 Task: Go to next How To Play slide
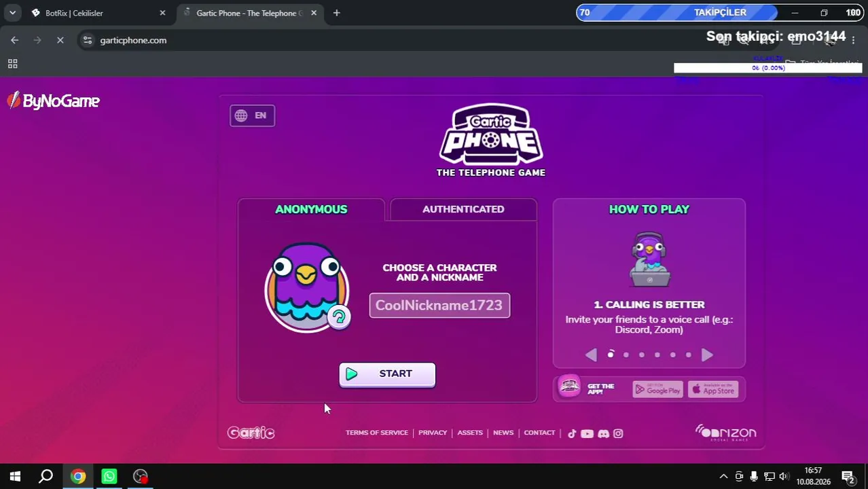click(707, 355)
